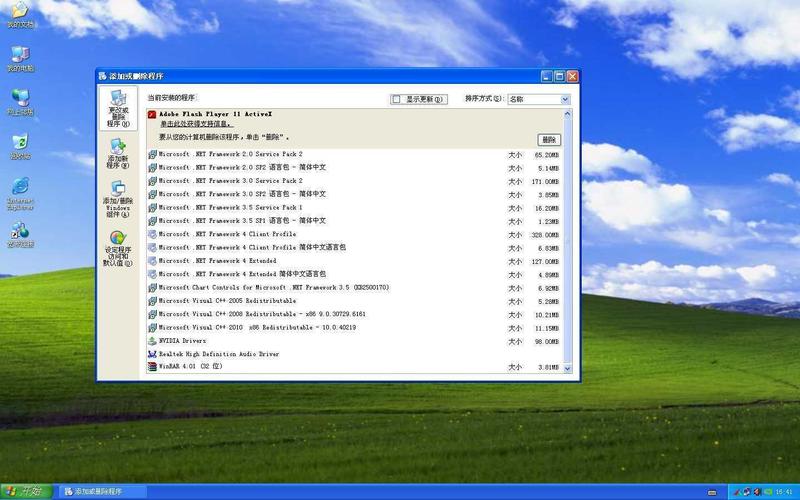This screenshot has width=800, height=500.
Task: Click the red Adobe Flash Player icon
Action: tap(152, 115)
